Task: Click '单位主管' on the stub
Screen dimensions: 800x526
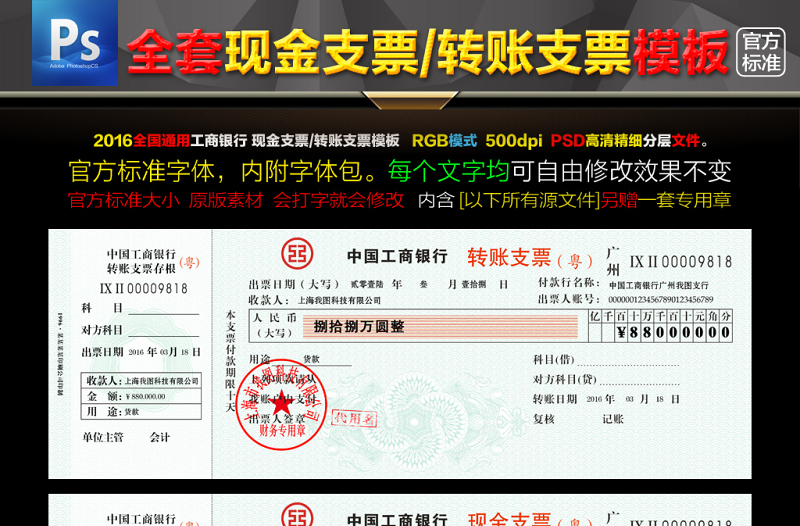Action: tap(103, 437)
